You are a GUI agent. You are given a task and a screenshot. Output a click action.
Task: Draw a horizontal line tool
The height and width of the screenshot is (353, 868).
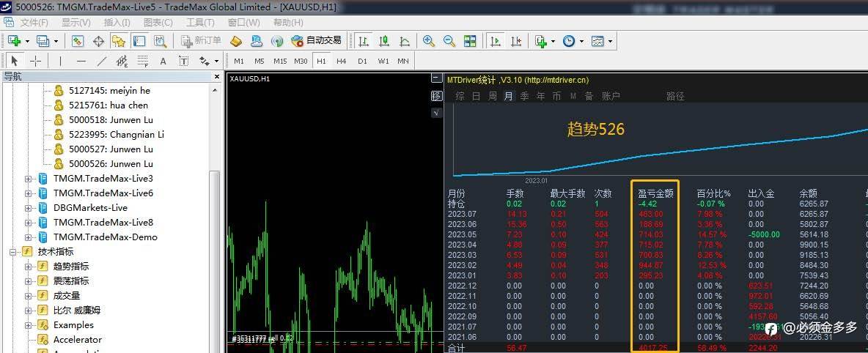click(81, 61)
